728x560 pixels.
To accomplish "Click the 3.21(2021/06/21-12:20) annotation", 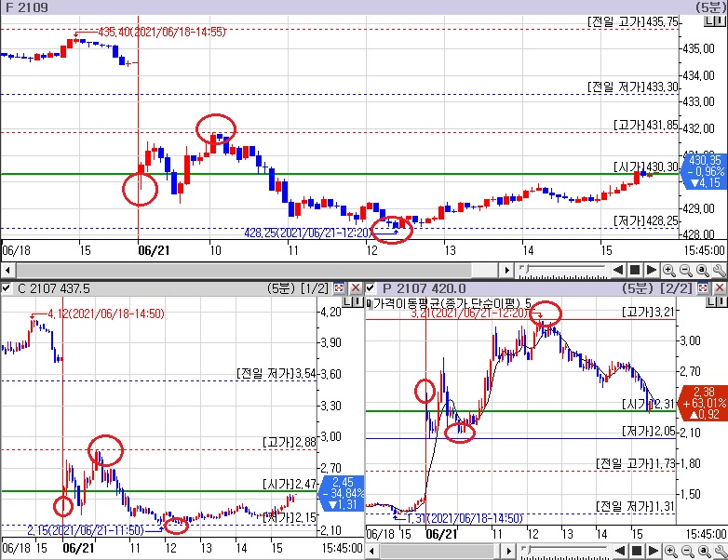I will [469, 313].
